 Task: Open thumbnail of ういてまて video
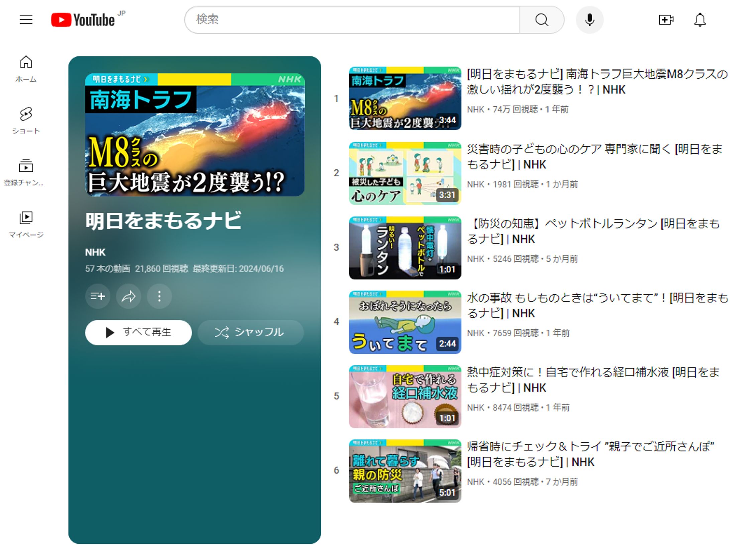pos(405,322)
